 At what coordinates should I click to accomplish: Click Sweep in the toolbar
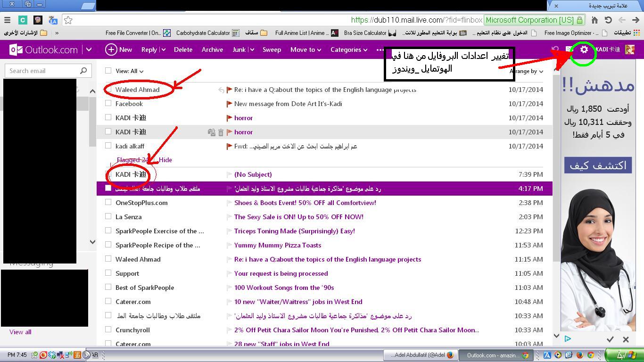coord(272,49)
